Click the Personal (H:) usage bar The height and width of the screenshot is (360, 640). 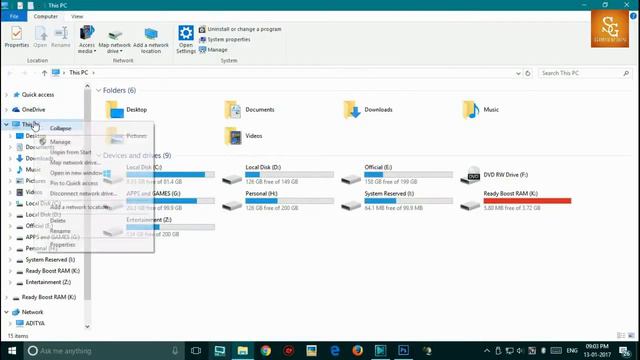coord(289,201)
